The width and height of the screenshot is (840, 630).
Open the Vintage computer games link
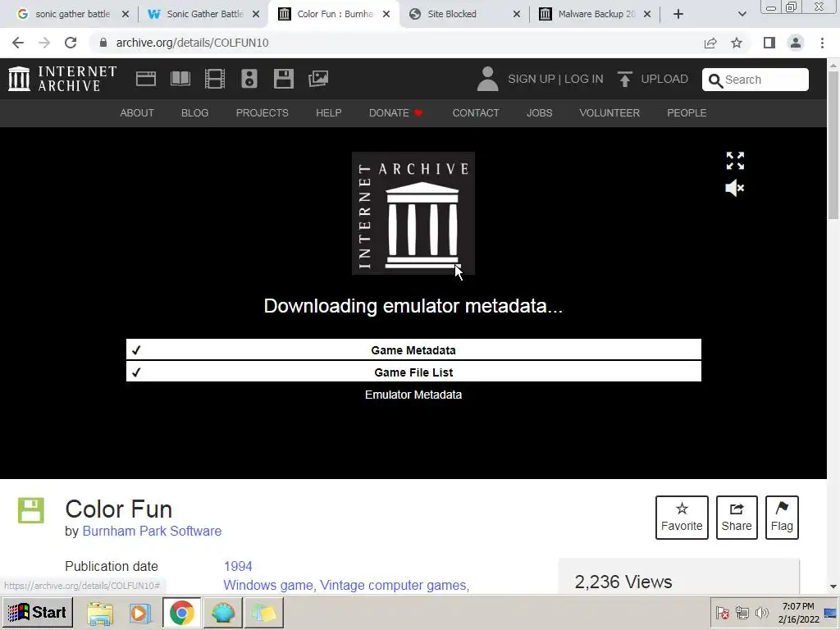click(393, 585)
